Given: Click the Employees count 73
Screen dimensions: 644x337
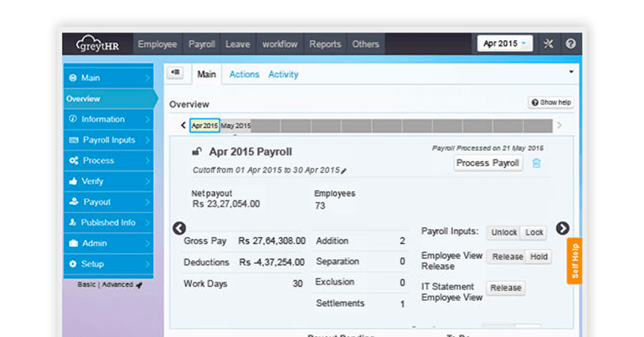Looking at the screenshot, I should click(320, 206).
